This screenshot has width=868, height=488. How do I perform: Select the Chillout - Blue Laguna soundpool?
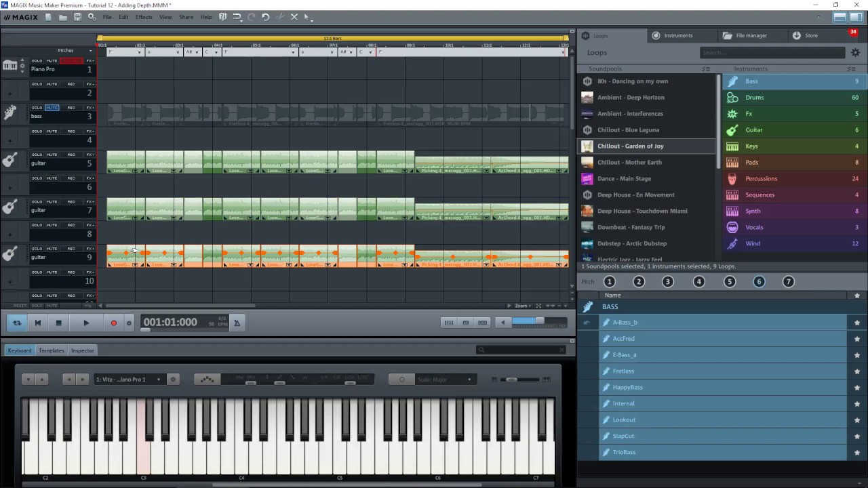coord(647,130)
